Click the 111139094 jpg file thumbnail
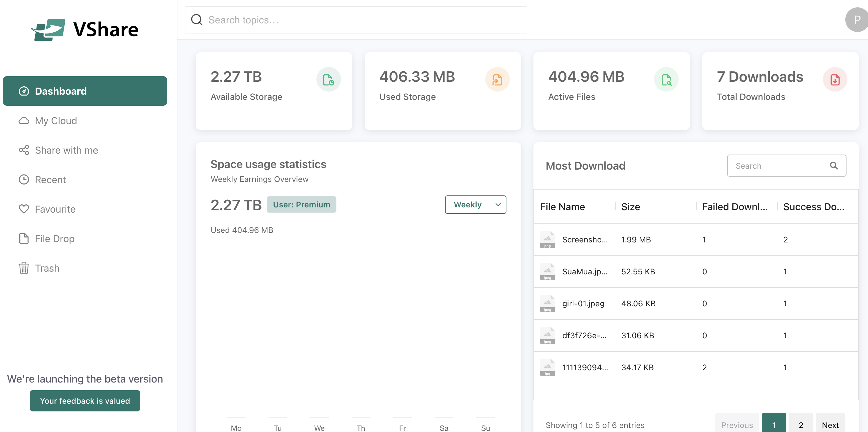 click(547, 367)
